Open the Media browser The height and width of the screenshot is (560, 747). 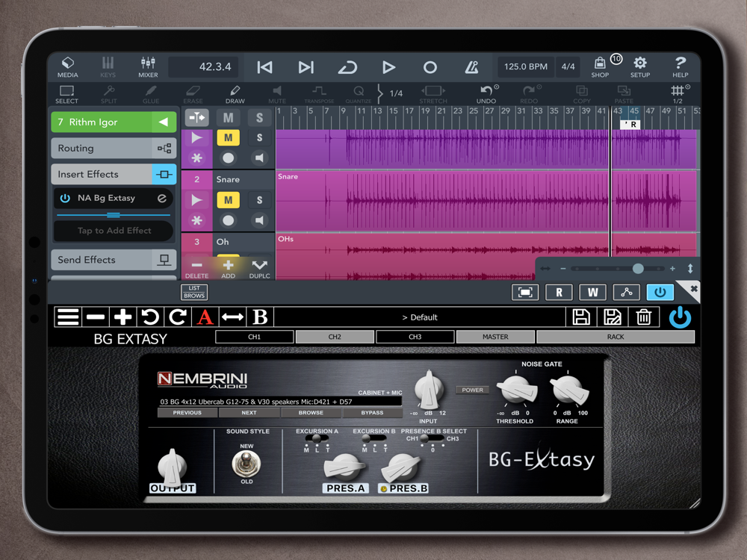(x=68, y=67)
